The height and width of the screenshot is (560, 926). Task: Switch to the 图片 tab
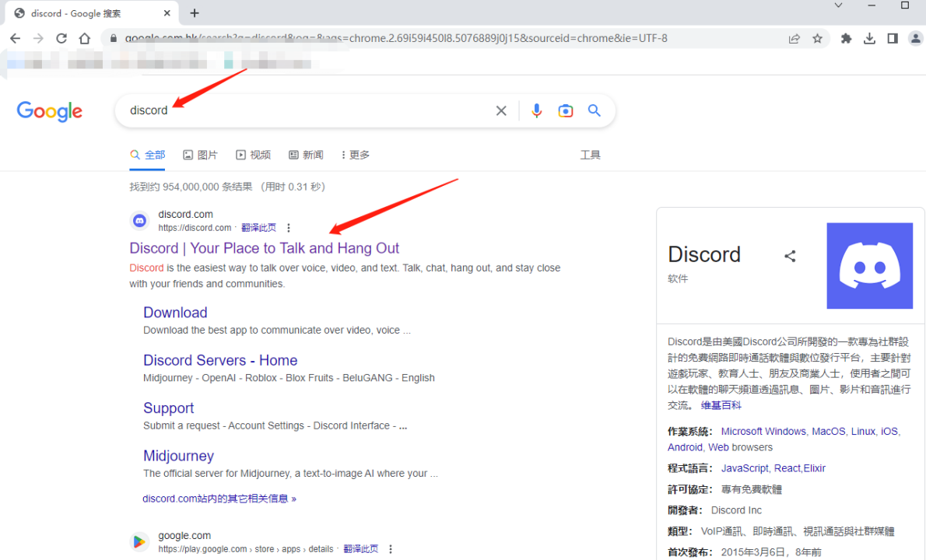click(x=200, y=155)
